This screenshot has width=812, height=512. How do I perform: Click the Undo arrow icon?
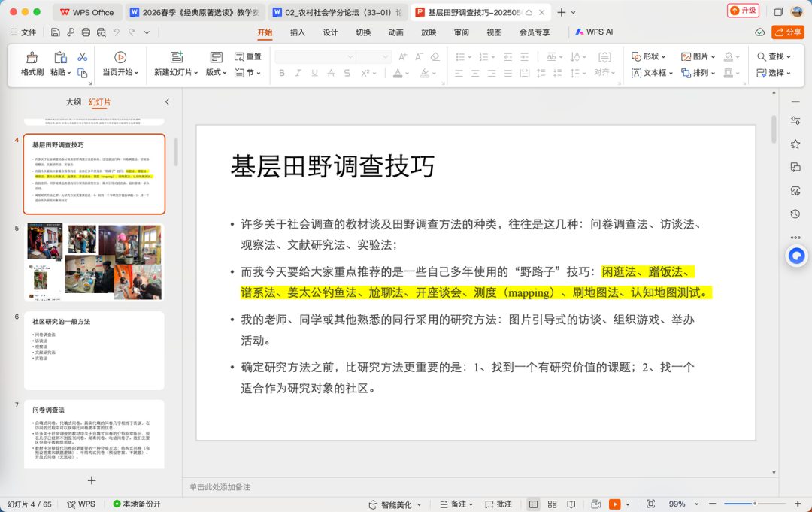(117, 32)
